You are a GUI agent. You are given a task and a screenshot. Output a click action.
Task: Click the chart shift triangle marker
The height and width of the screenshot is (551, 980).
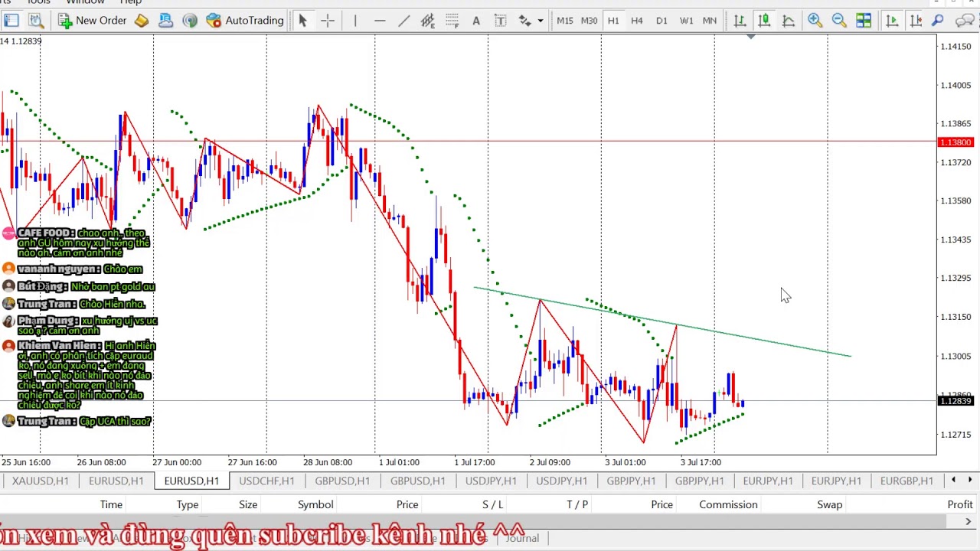click(x=751, y=36)
